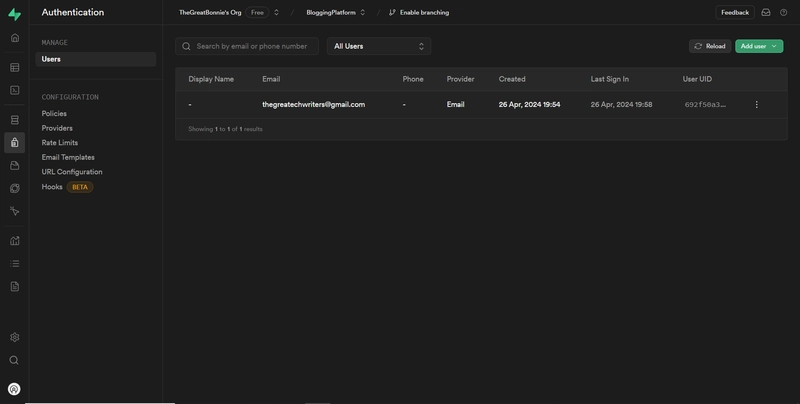
Task: Click the Supabase logo icon
Action: pyautogui.click(x=15, y=14)
